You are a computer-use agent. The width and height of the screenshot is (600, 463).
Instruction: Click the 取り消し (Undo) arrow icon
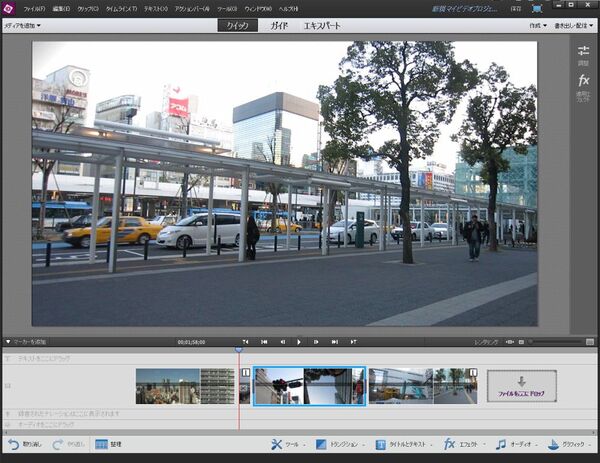click(x=13, y=444)
